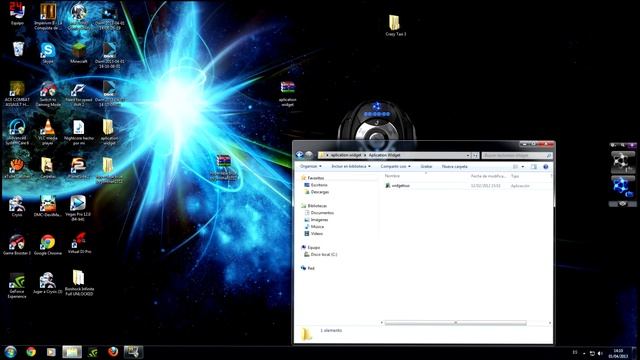Open the address bar history dropdown
Viewport: 640px width, 360px height.
[x=468, y=156]
